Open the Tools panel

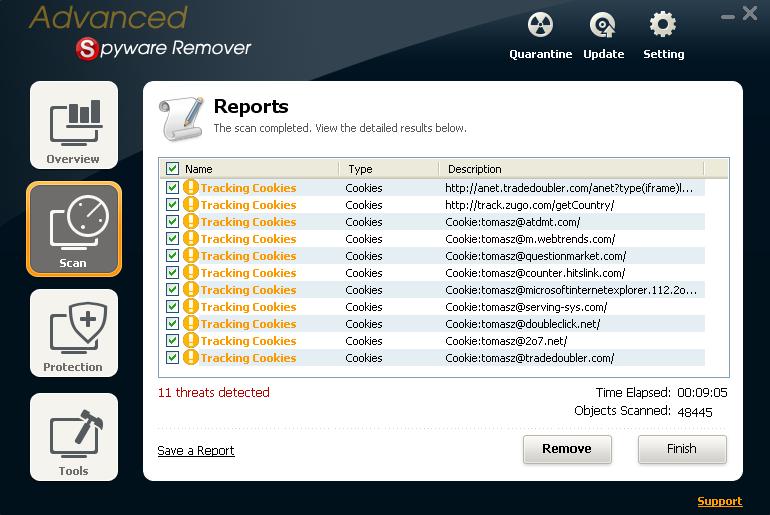click(x=74, y=436)
